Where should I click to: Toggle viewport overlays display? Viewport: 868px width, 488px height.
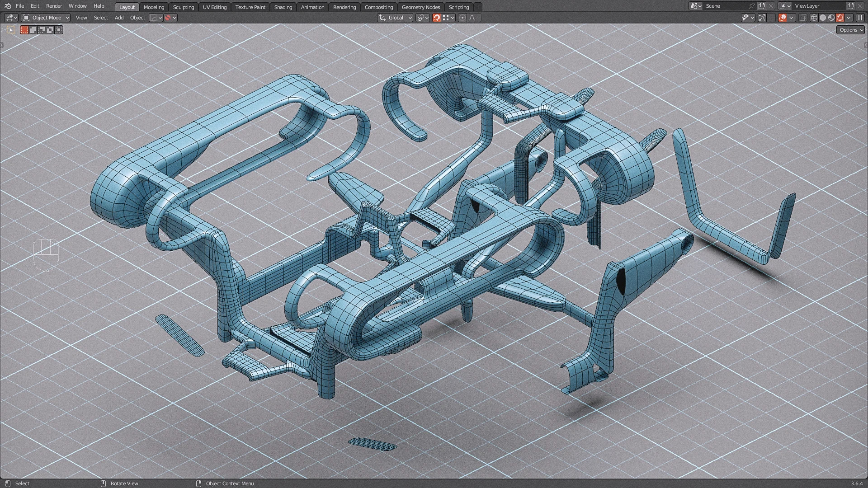point(783,18)
